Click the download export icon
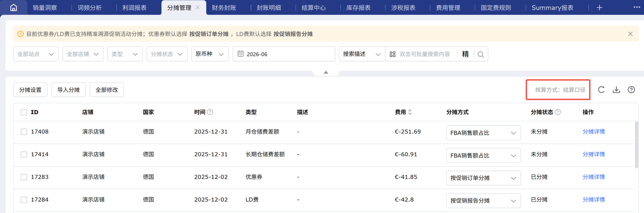 tap(616, 89)
